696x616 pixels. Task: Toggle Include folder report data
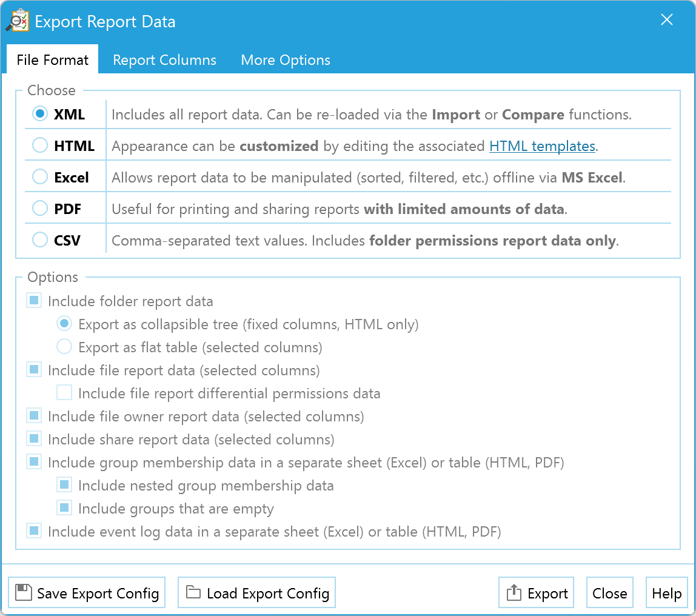pos(33,300)
